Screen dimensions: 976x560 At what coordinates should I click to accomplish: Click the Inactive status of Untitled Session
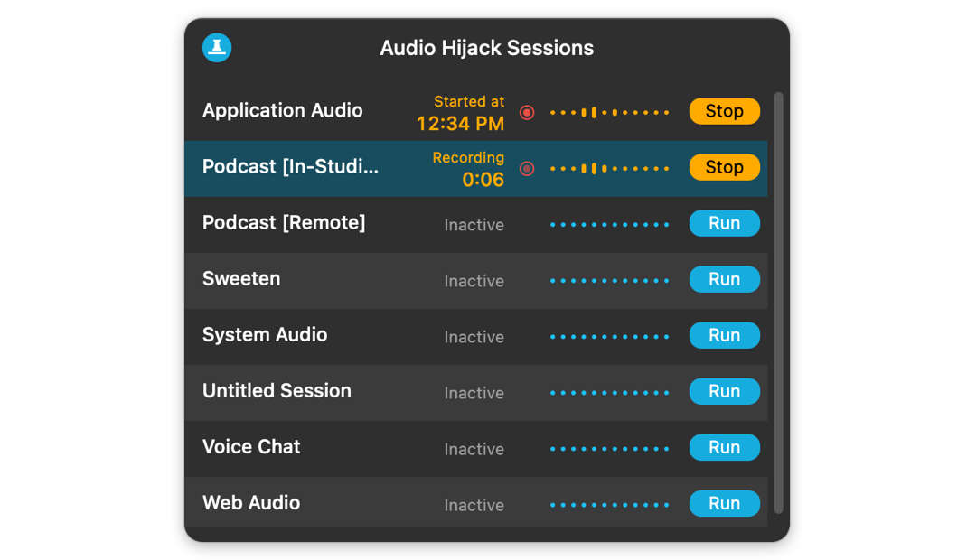(x=474, y=393)
